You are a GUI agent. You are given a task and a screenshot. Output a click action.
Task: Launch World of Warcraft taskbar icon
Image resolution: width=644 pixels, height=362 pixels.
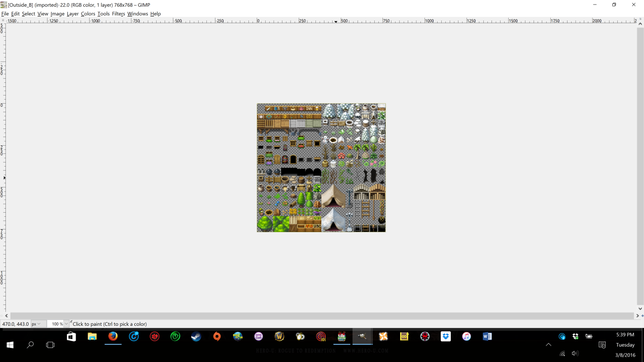coord(279,337)
